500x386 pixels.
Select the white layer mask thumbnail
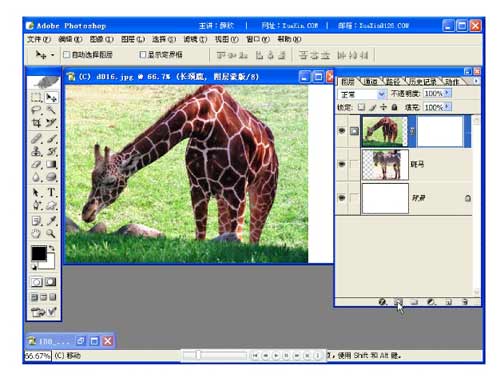point(440,131)
